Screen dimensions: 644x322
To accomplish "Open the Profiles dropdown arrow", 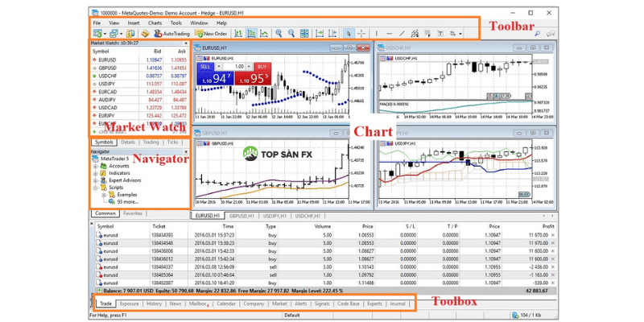I will coord(122,34).
